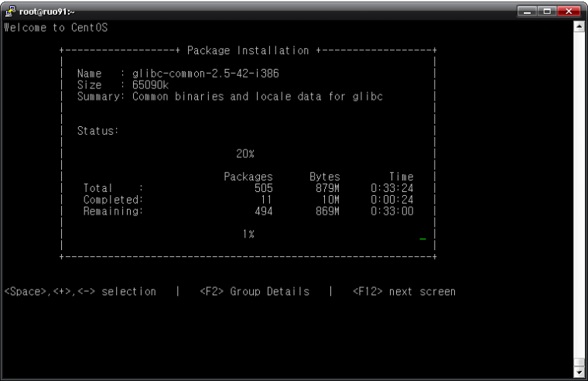Click the F12 next screen hint
This screenshot has height=381, width=588.
(404, 292)
